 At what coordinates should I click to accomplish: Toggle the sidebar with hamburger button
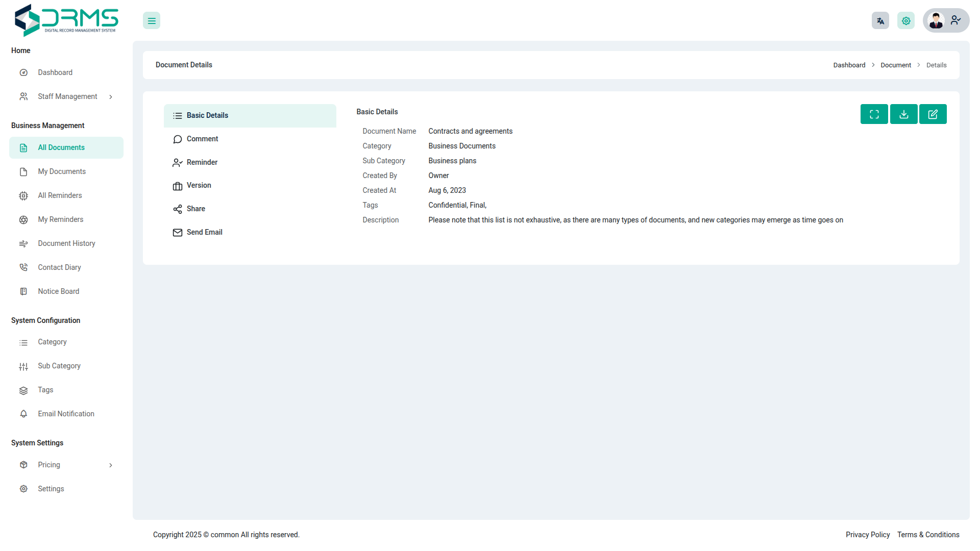(x=152, y=21)
